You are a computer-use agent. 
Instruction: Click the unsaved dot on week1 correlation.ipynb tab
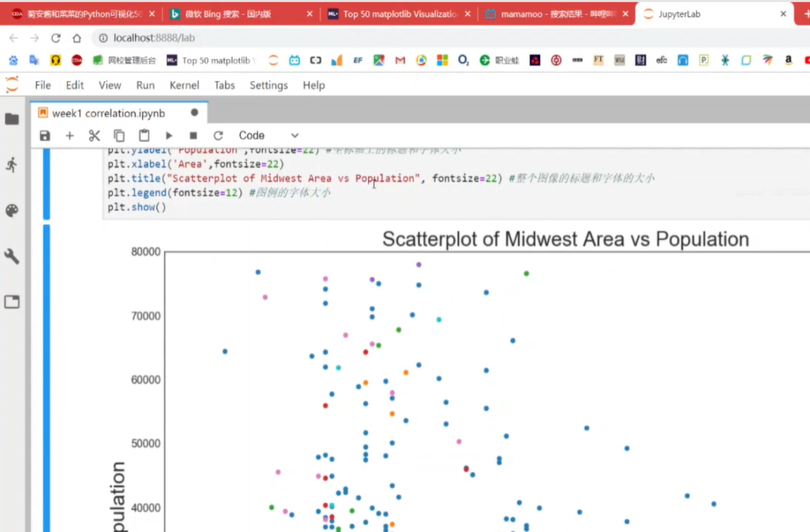[x=194, y=112]
